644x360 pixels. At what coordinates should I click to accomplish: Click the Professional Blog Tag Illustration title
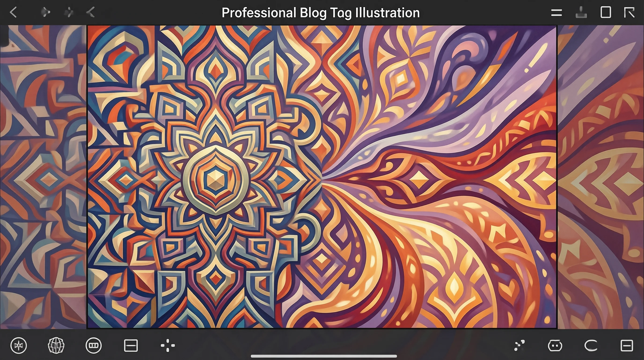pyautogui.click(x=321, y=12)
